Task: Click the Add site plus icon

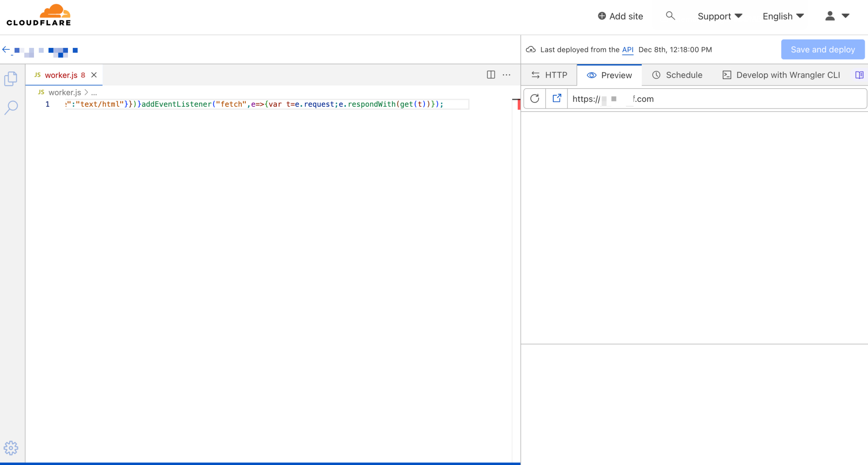Action: coord(602,16)
